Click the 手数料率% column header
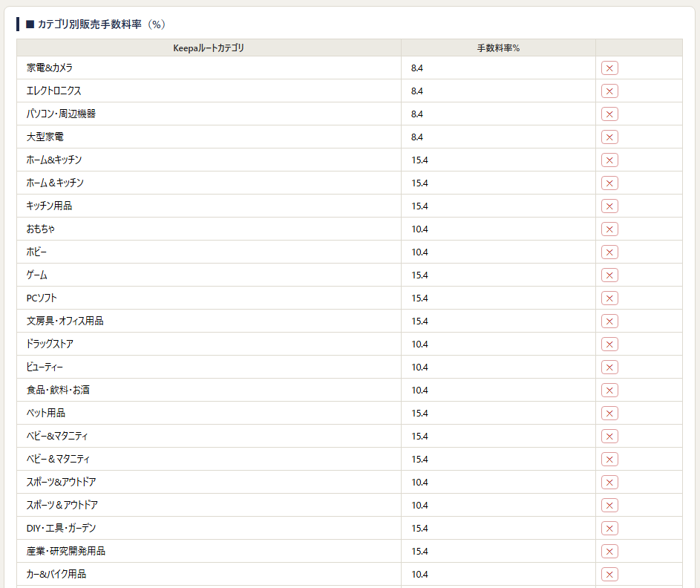This screenshot has height=588, width=700. [498, 48]
